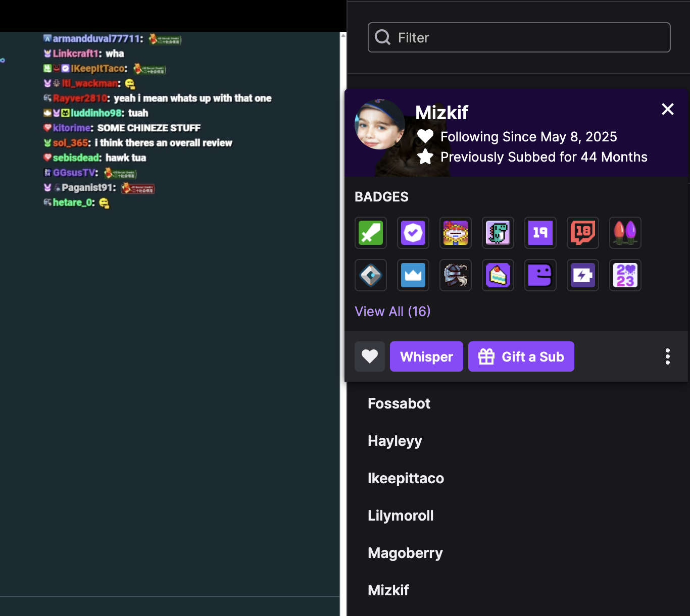Click the birthday cake badge
This screenshot has width=690, height=616.
point(498,275)
